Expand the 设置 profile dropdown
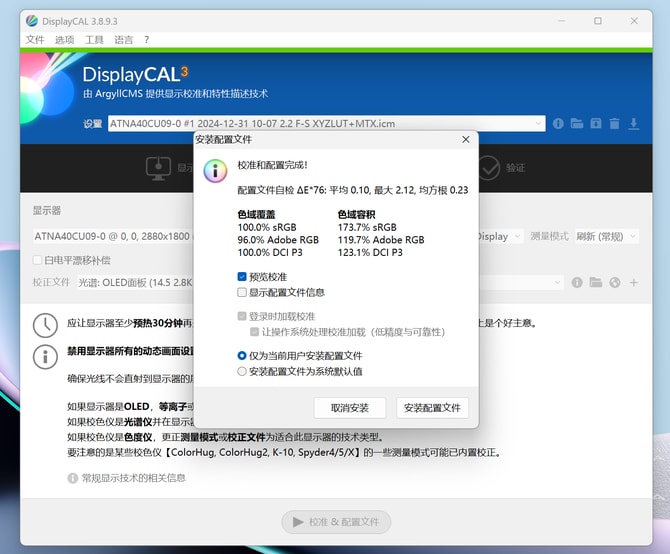Viewport: 670px width, 554px height. pos(538,124)
